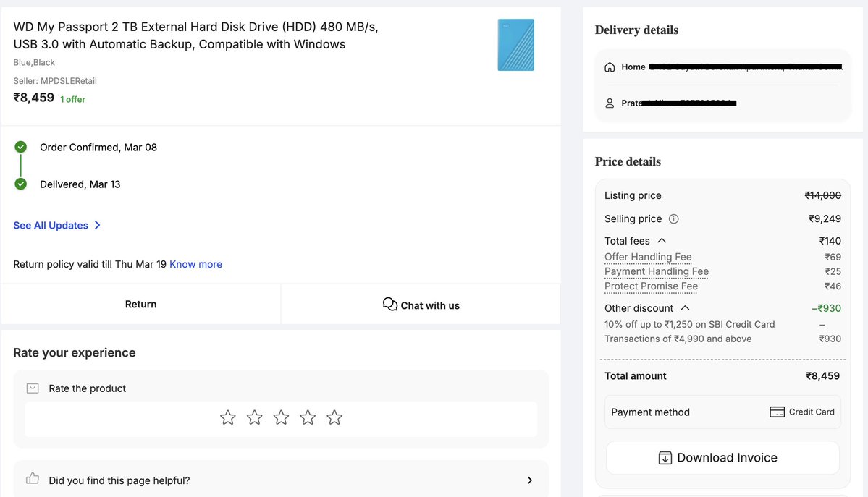Click the second rating star
Image resolution: width=868 pixels, height=497 pixels.
254,417
